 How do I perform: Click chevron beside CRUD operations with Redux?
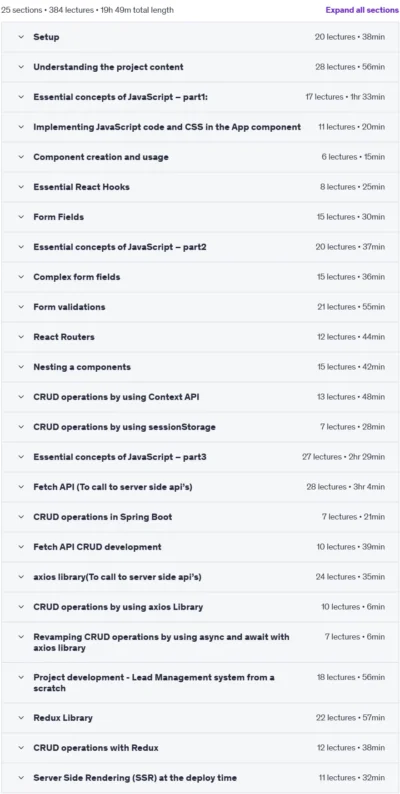coord(21,747)
